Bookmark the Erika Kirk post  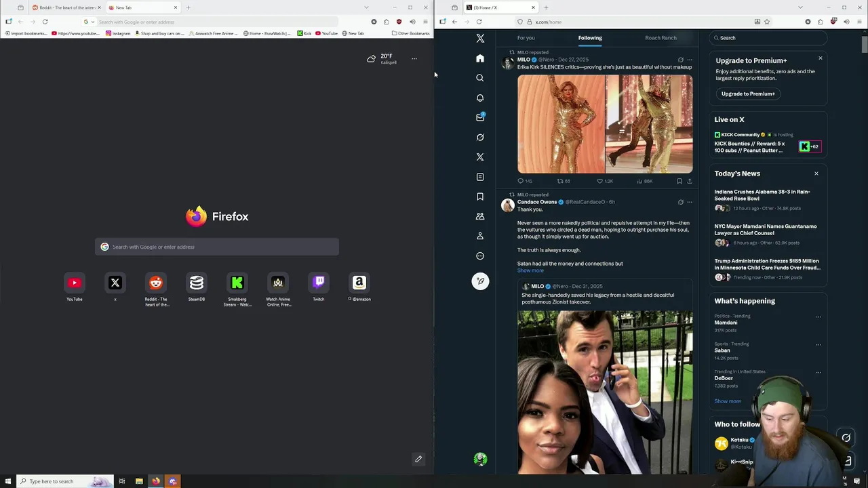tap(679, 181)
